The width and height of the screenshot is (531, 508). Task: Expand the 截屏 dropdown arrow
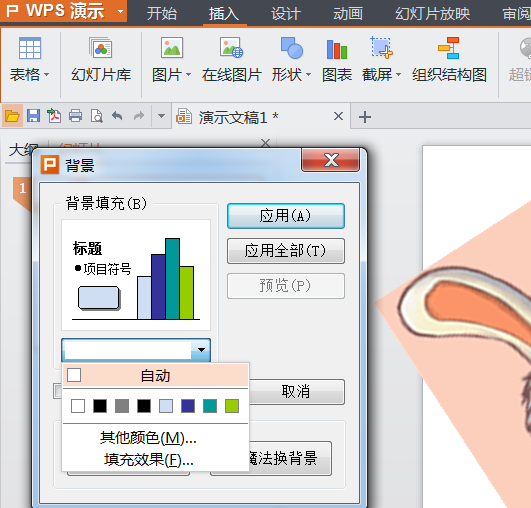click(399, 75)
